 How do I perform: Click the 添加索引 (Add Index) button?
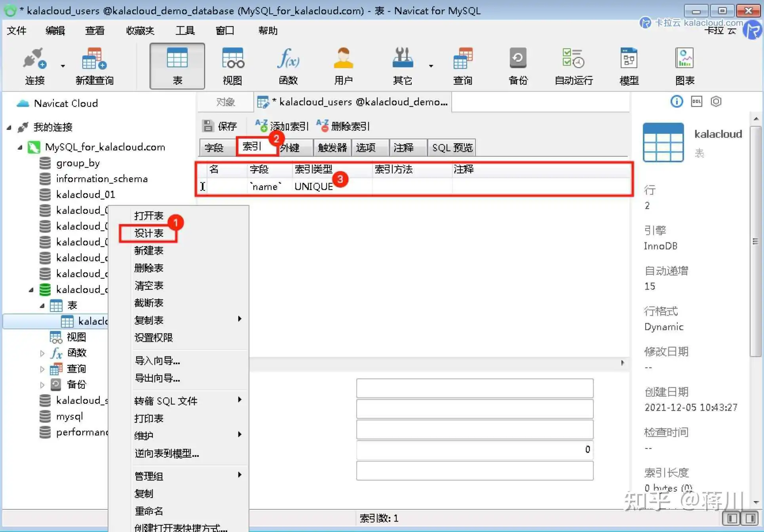click(282, 126)
